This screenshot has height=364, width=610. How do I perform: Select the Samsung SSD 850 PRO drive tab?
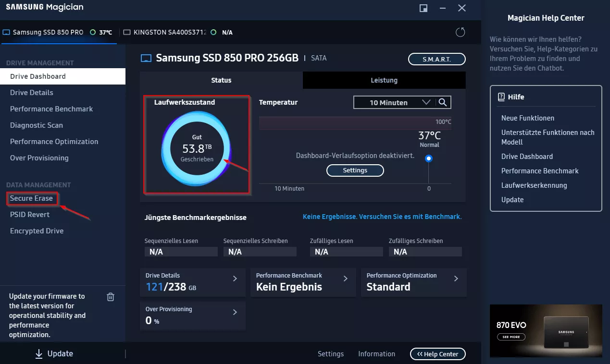[59, 33]
